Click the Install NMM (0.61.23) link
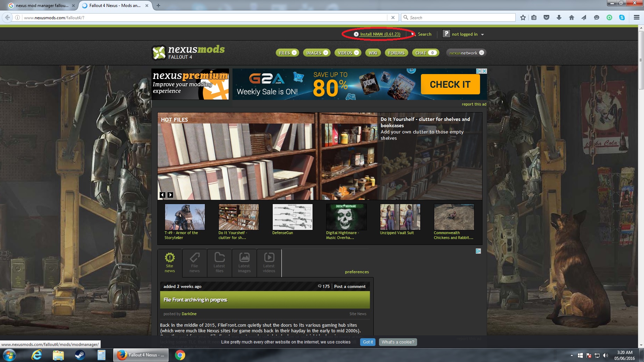Viewport: 644px width, 362px height. (x=380, y=34)
